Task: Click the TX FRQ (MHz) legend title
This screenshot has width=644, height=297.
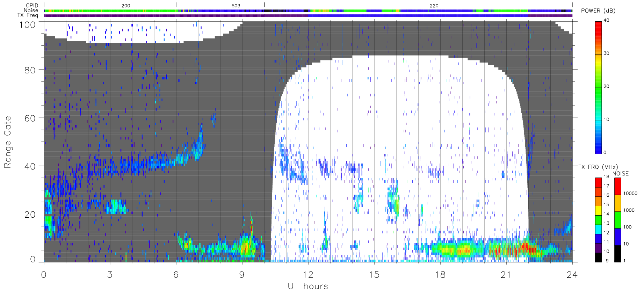Action: click(x=598, y=167)
